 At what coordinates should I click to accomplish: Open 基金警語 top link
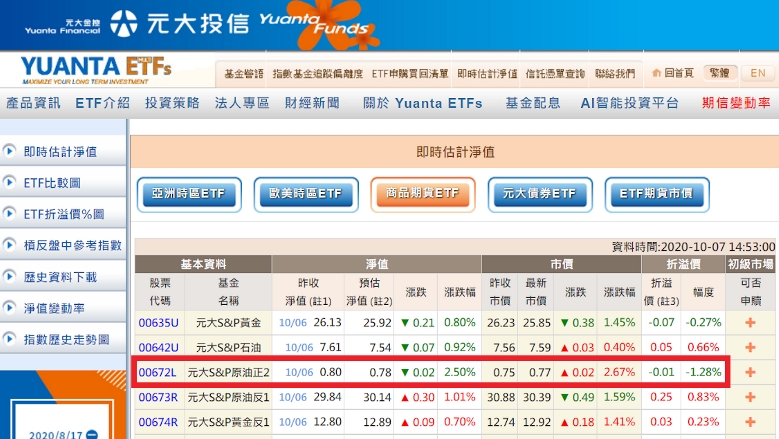point(243,73)
